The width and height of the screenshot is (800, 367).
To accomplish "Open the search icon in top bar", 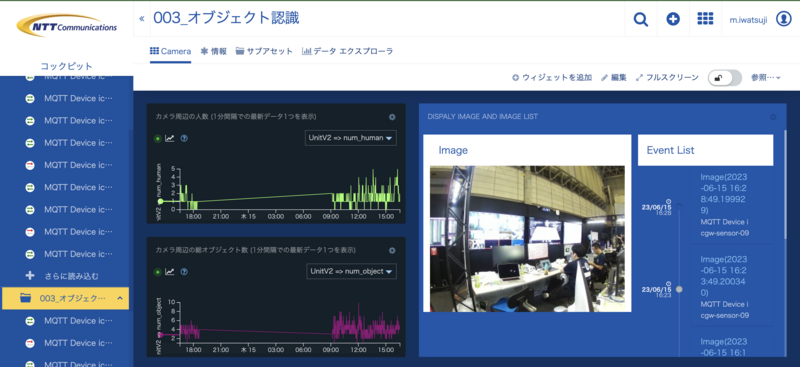I will click(641, 19).
